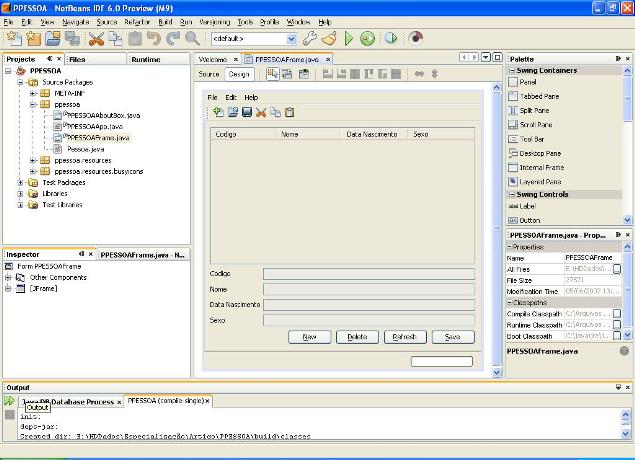Pick the Split Pane palette component
Image resolution: width=635 pixels, height=460 pixels.
tap(535, 110)
